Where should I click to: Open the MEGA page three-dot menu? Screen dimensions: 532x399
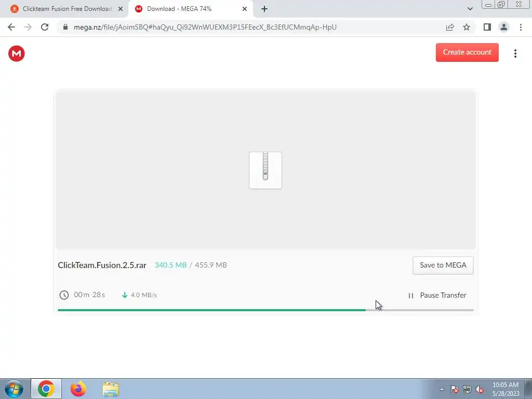[x=515, y=54]
